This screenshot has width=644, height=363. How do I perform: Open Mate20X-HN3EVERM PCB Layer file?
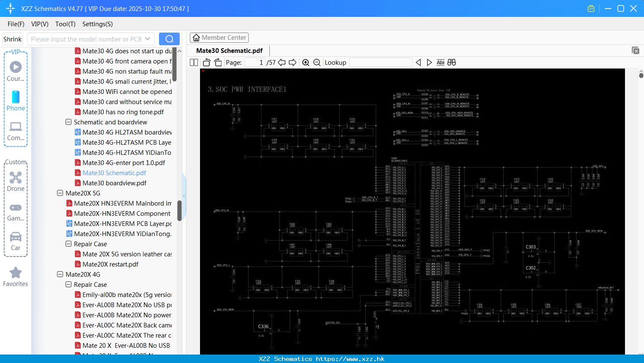click(119, 223)
